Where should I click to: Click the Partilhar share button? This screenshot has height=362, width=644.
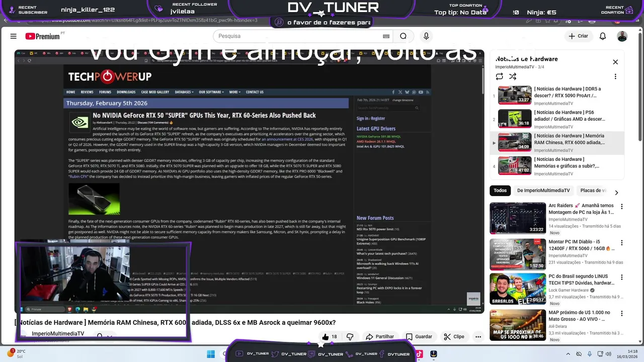coord(380,337)
